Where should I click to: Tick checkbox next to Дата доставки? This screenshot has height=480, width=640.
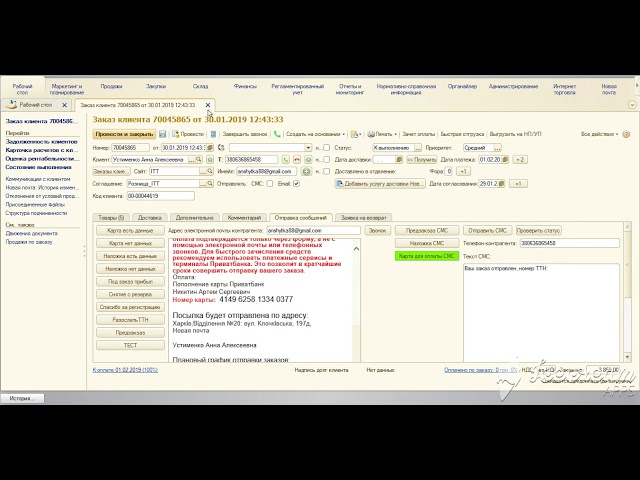[326, 160]
